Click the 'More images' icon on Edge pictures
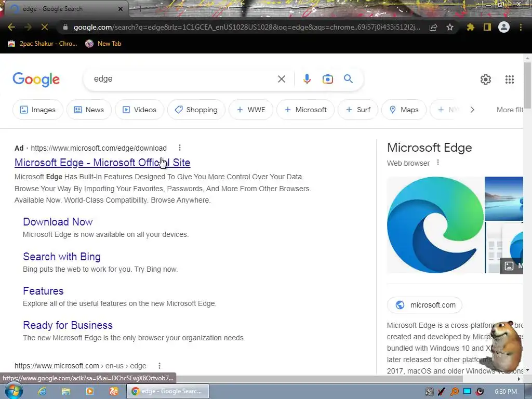The height and width of the screenshot is (399, 532). [x=511, y=265]
